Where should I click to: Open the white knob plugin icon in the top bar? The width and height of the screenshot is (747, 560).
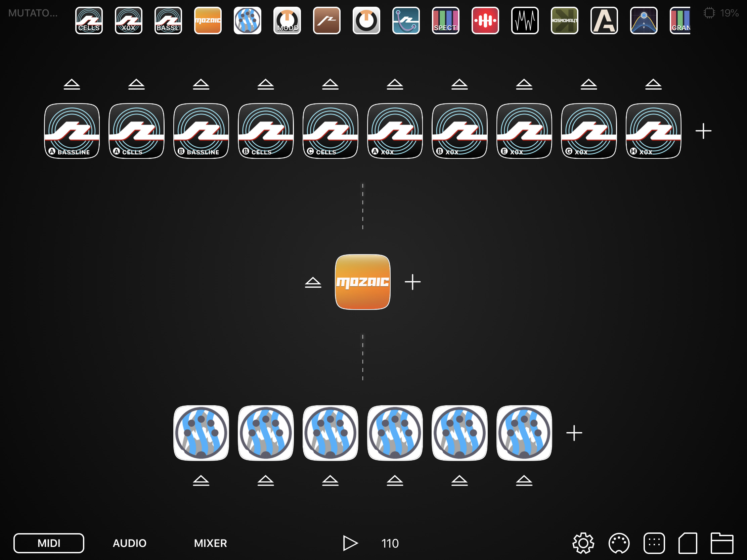[366, 20]
